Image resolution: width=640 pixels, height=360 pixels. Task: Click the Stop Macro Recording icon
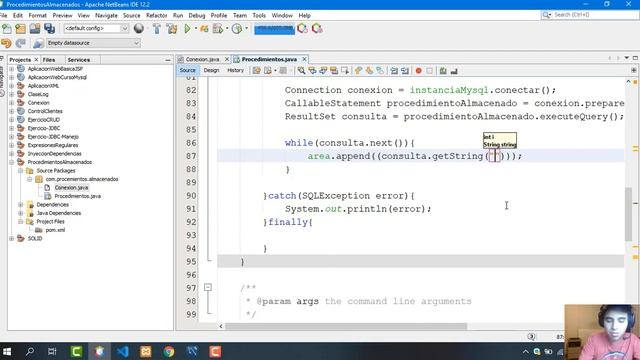point(429,71)
